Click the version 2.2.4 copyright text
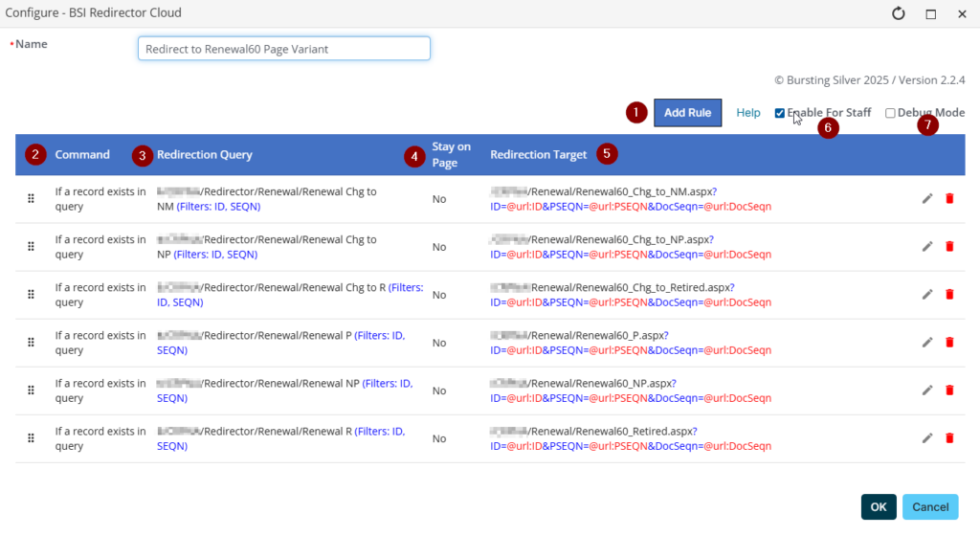This screenshot has width=980, height=536. pyautogui.click(x=869, y=80)
